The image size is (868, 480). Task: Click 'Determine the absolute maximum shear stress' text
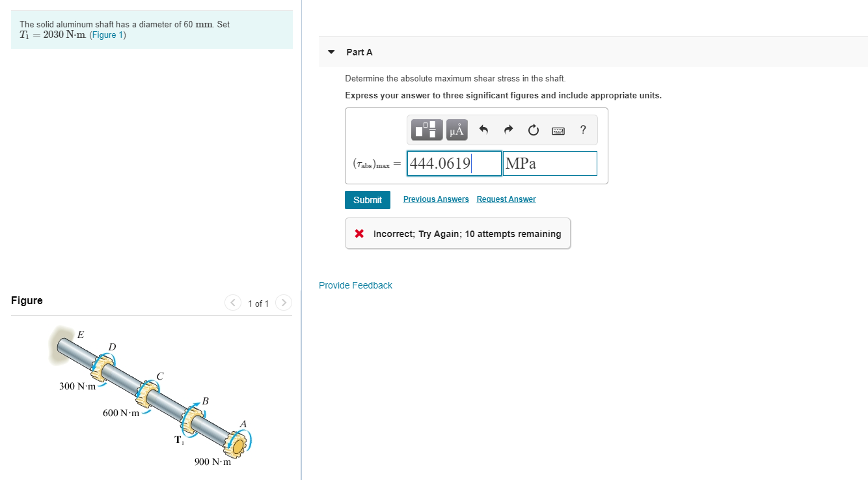coord(455,79)
